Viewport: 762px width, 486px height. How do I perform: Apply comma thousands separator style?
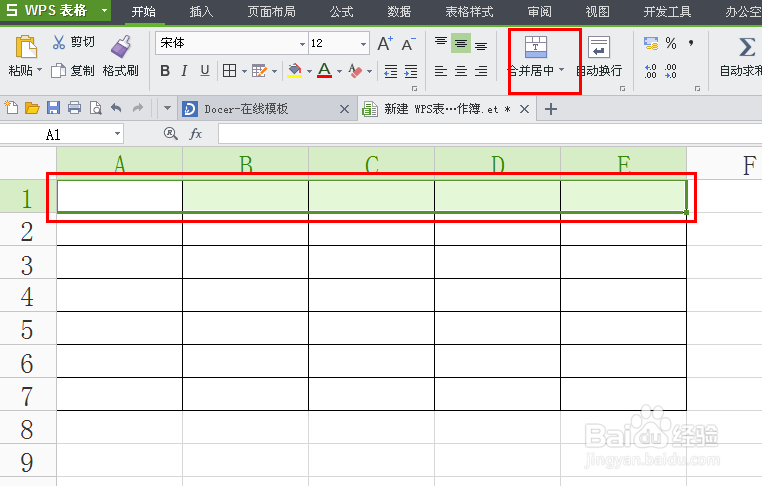(691, 43)
